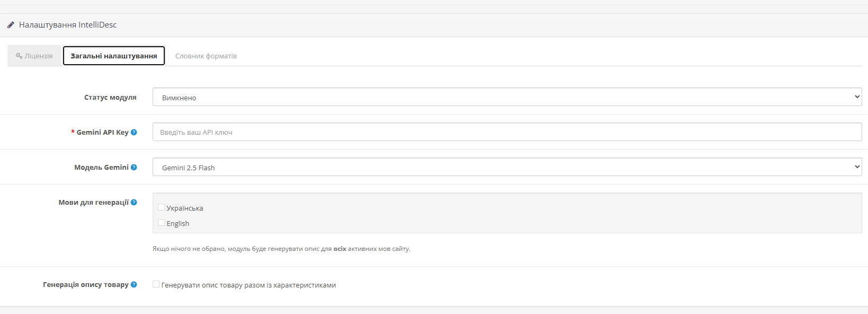Enable the Українська language checkbox
This screenshot has height=314, width=868.
162,207
